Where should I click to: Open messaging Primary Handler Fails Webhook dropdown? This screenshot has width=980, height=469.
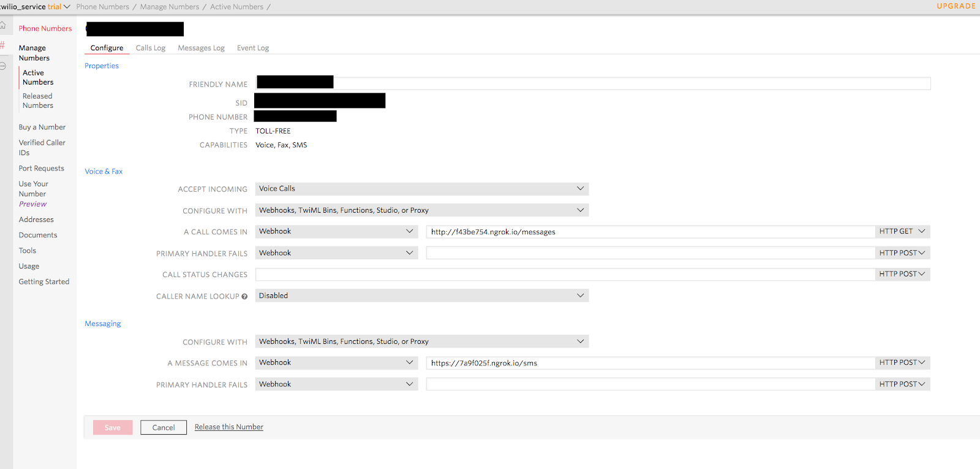(x=337, y=384)
